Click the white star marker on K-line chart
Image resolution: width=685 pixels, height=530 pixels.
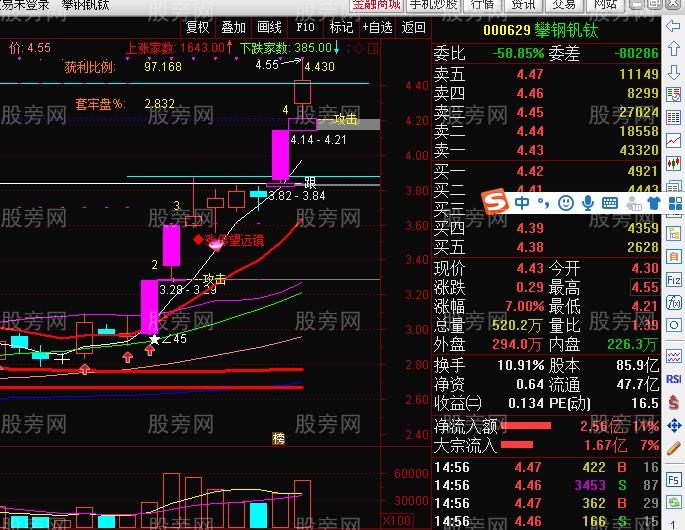pos(154,339)
